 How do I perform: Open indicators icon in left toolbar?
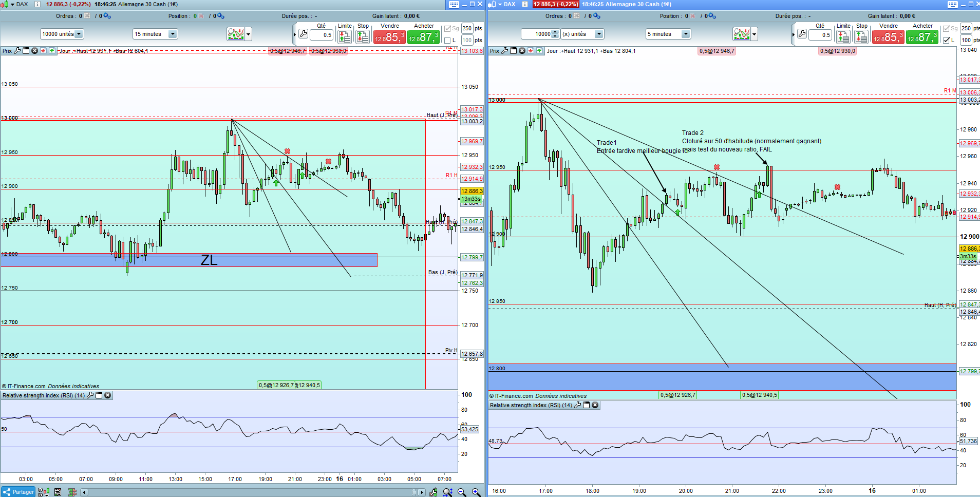point(236,34)
